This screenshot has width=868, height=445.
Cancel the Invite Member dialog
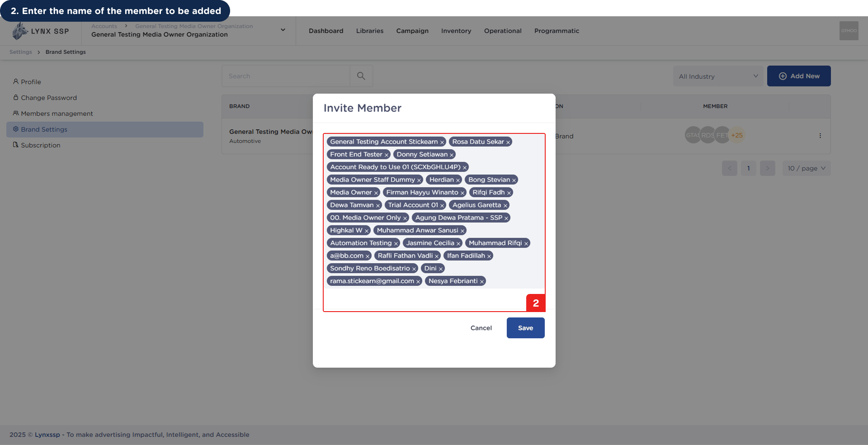point(481,328)
